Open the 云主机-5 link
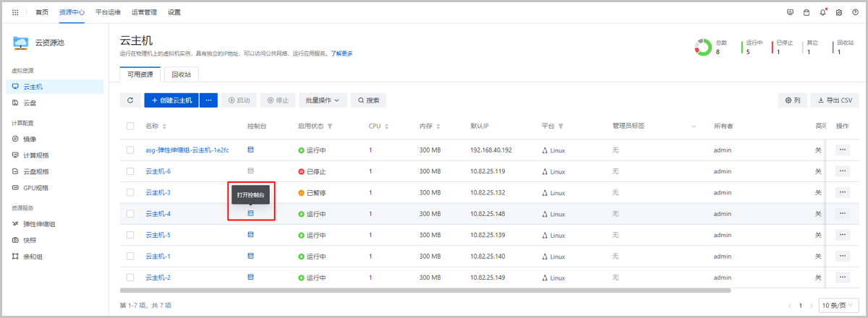The height and width of the screenshot is (318, 868). 158,235
